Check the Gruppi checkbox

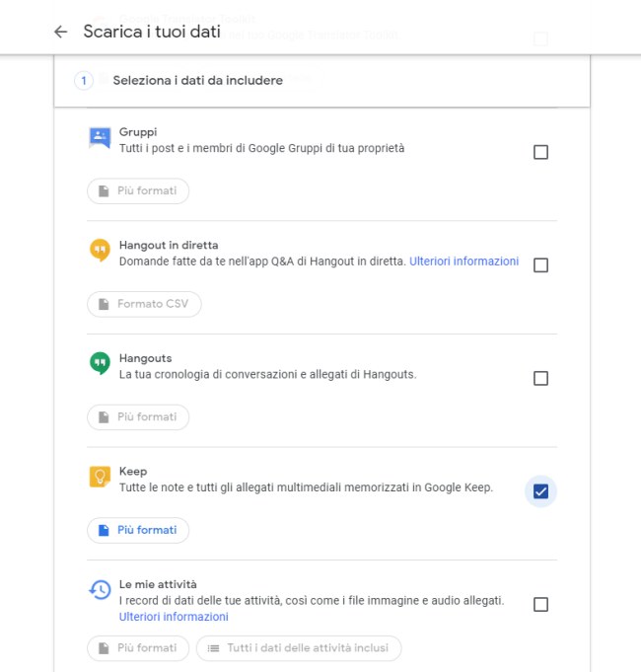(x=540, y=152)
